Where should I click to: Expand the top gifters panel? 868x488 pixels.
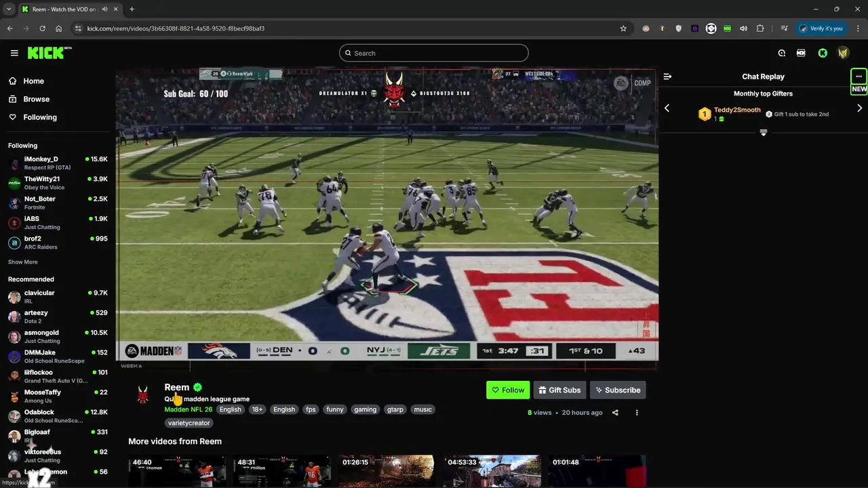[x=763, y=133]
